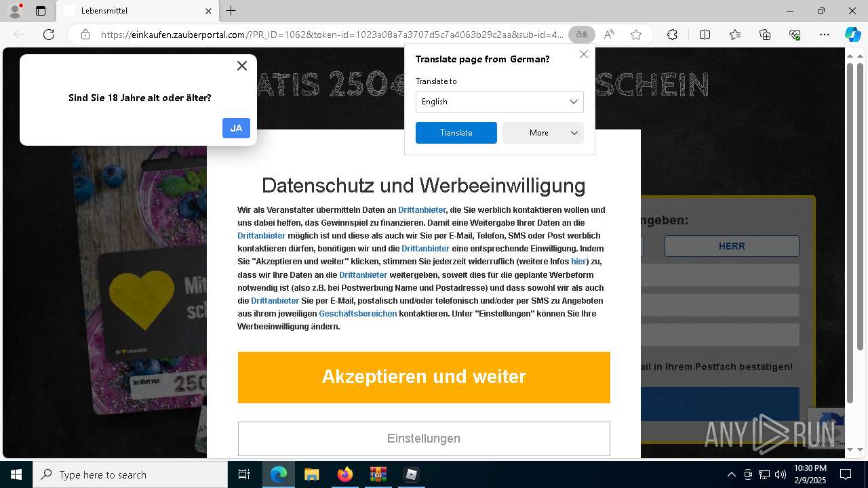Open network status tray icon

point(764,474)
